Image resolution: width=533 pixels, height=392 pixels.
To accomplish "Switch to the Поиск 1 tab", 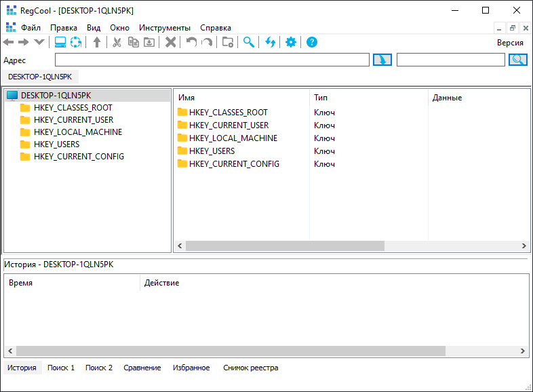I will [61, 368].
